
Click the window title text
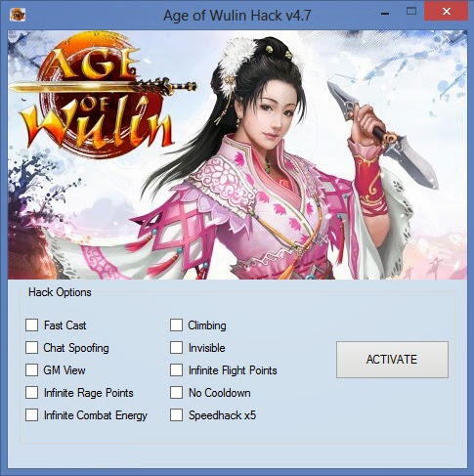pyautogui.click(x=237, y=16)
